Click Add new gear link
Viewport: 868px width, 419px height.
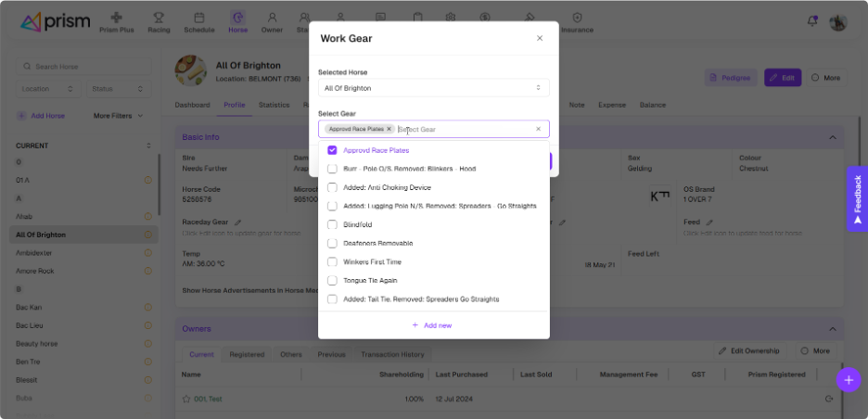pyautogui.click(x=433, y=325)
